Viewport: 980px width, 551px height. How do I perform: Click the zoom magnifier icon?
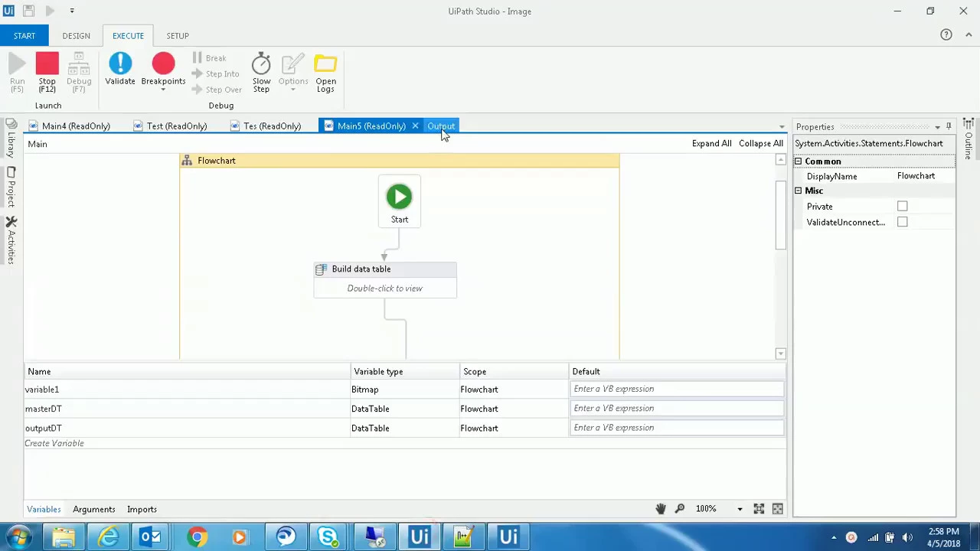tap(679, 509)
